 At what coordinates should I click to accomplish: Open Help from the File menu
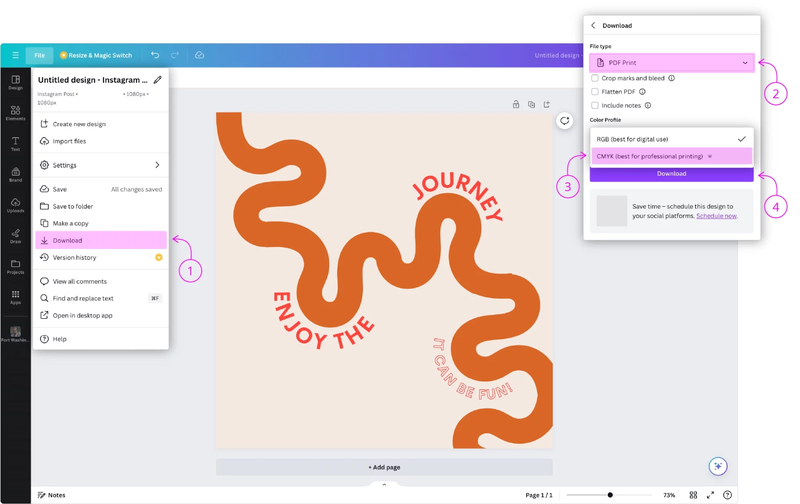[101, 339]
